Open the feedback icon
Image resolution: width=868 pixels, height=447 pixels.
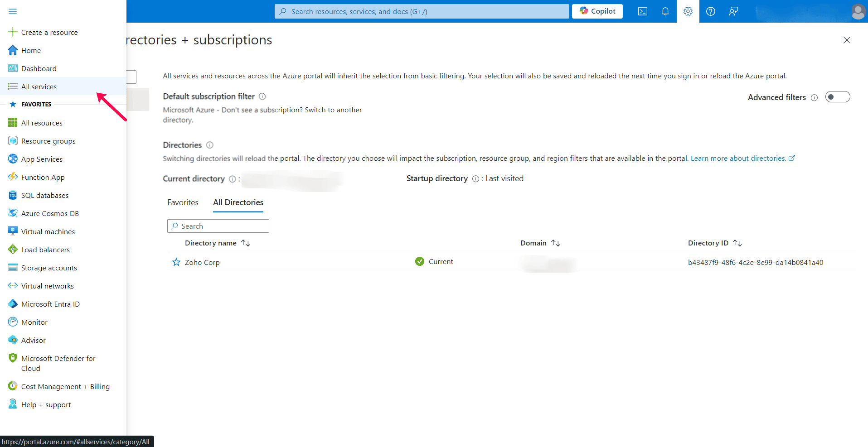(x=733, y=11)
